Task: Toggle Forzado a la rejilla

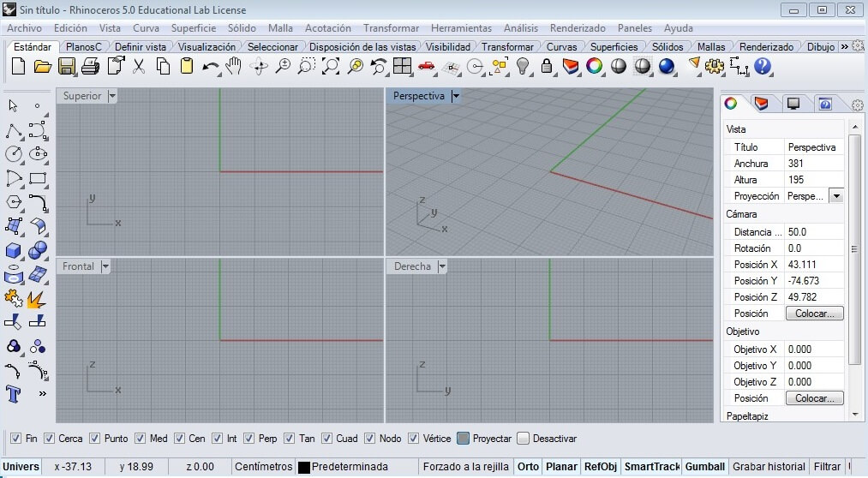Action: (465, 466)
